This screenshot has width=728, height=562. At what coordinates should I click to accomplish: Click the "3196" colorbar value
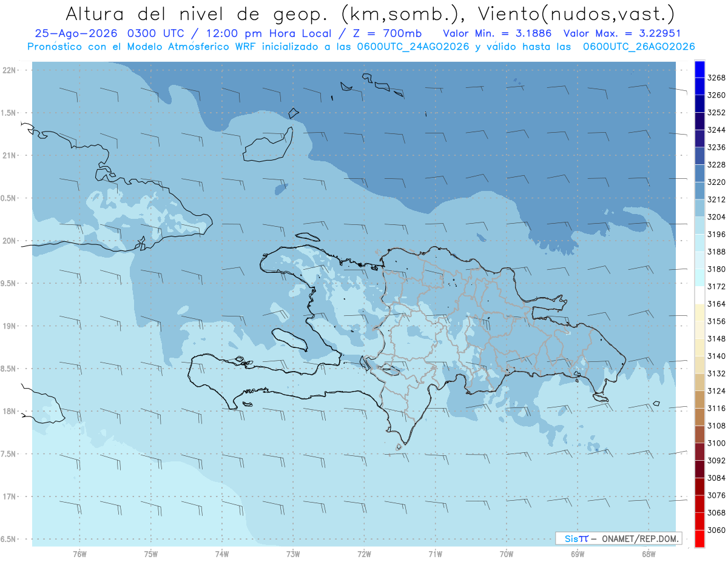click(x=716, y=235)
